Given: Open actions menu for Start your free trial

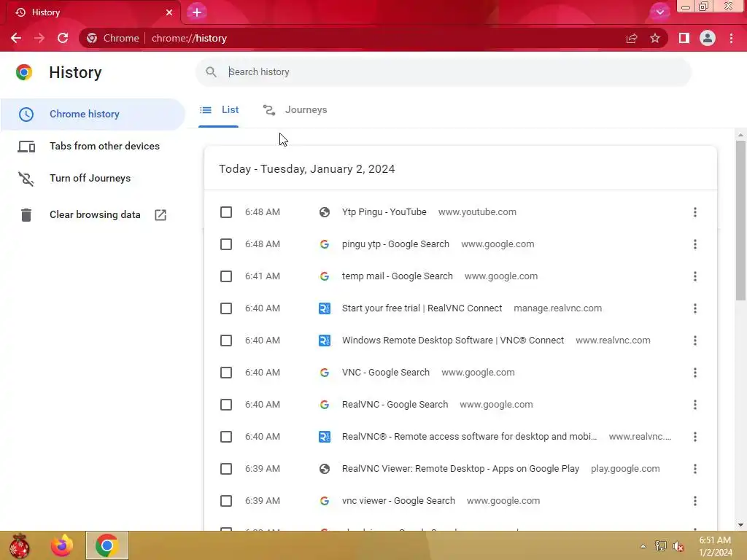Looking at the screenshot, I should 695,308.
